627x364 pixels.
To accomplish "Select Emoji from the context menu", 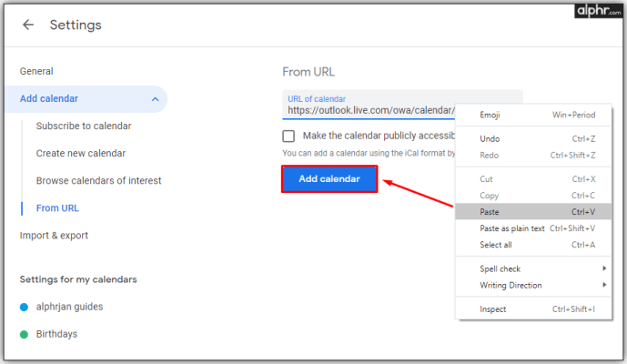I will point(533,115).
